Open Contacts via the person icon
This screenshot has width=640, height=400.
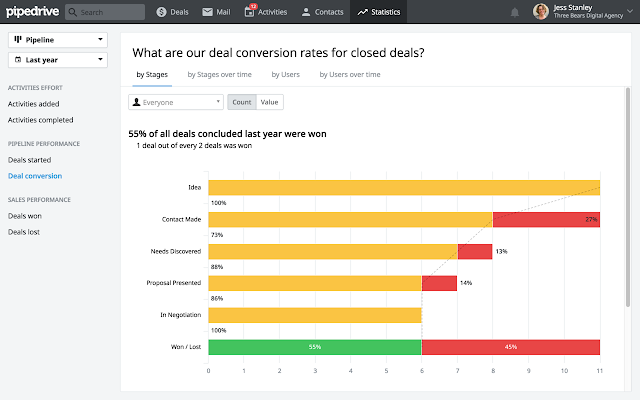(306, 12)
